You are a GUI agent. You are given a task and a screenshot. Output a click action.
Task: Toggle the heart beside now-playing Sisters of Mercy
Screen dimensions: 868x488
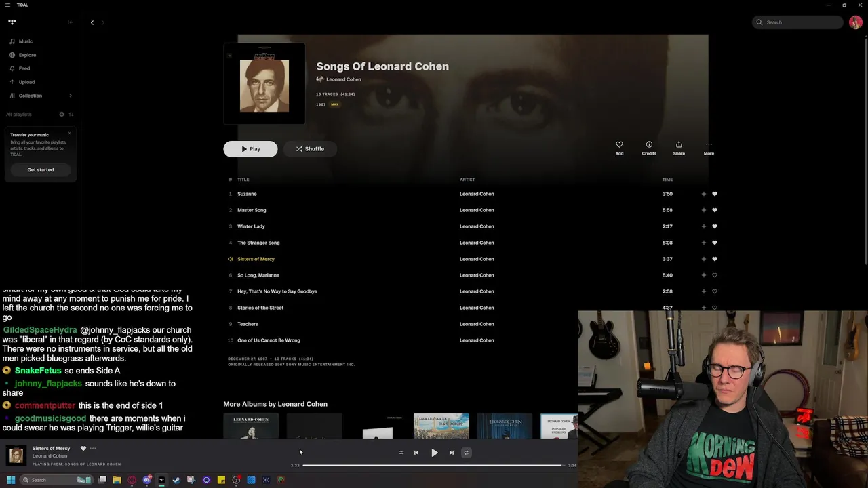(x=83, y=448)
